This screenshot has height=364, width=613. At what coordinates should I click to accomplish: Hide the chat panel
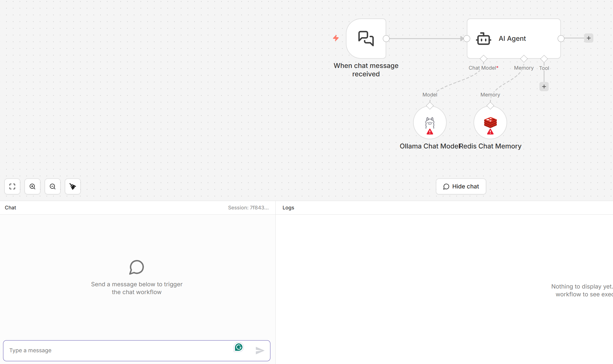tap(461, 186)
